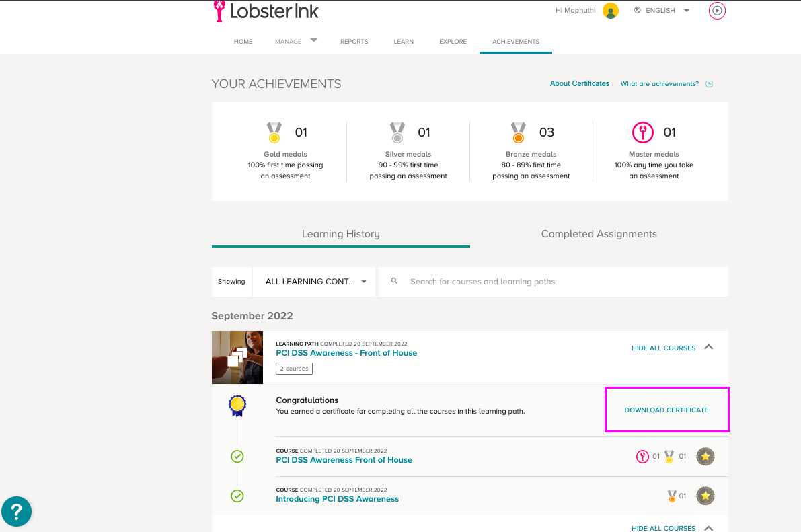The height and width of the screenshot is (532, 801).
Task: Click the master medal lobster icon in summary
Action: (x=643, y=132)
